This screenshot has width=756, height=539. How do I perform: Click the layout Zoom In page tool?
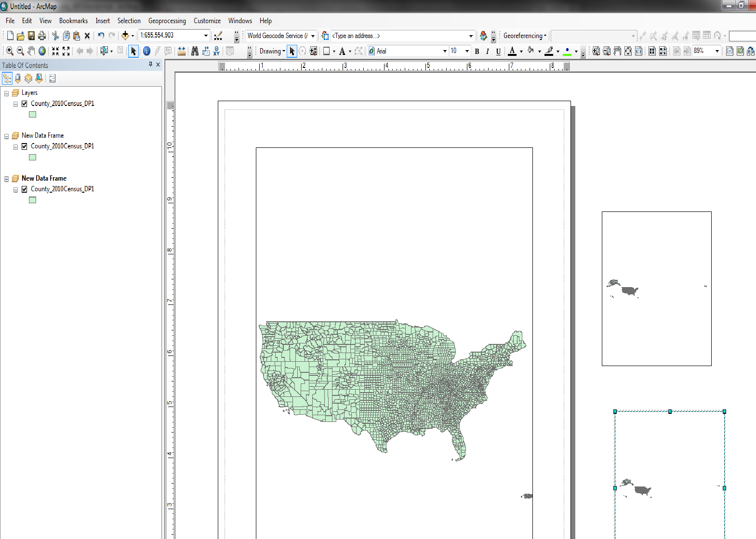tap(596, 51)
